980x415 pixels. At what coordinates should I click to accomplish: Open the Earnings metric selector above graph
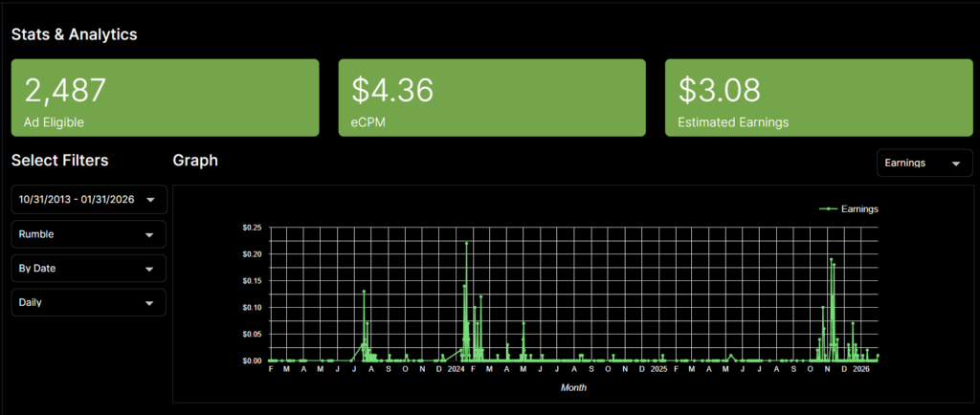[924, 164]
